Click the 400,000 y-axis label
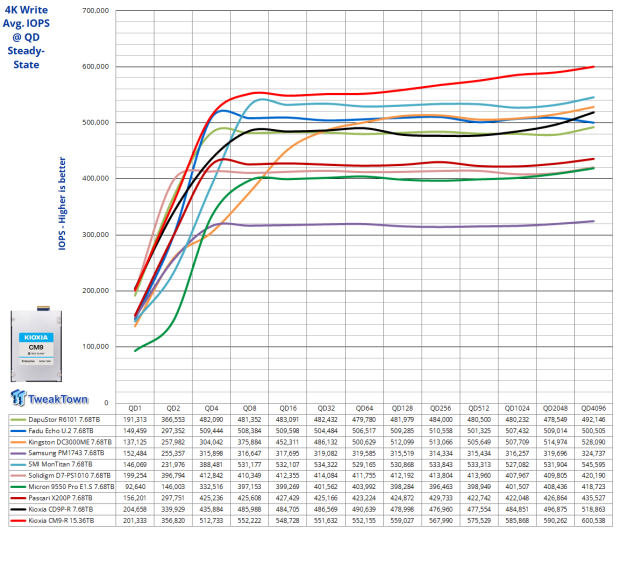620x568 pixels. [x=96, y=179]
